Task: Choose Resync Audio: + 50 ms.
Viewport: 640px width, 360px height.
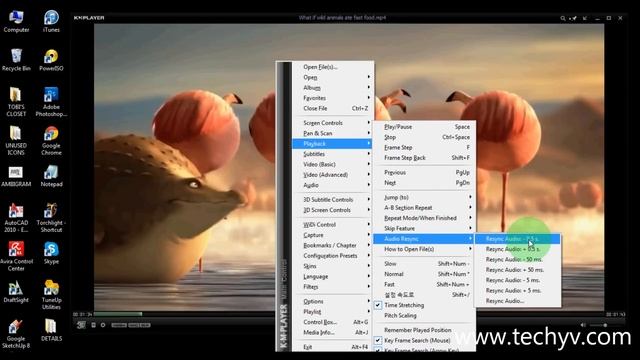Action: [x=517, y=270]
